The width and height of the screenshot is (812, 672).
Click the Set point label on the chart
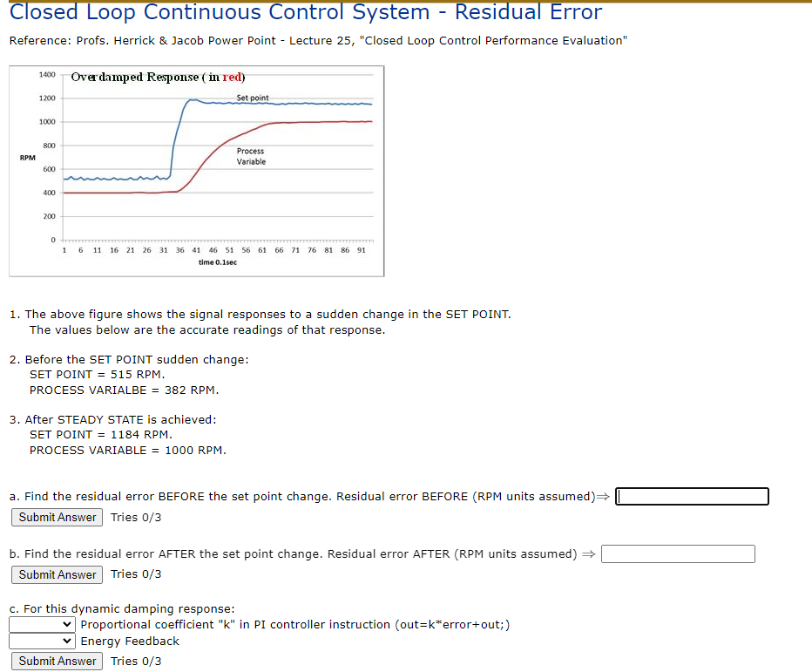(253, 98)
